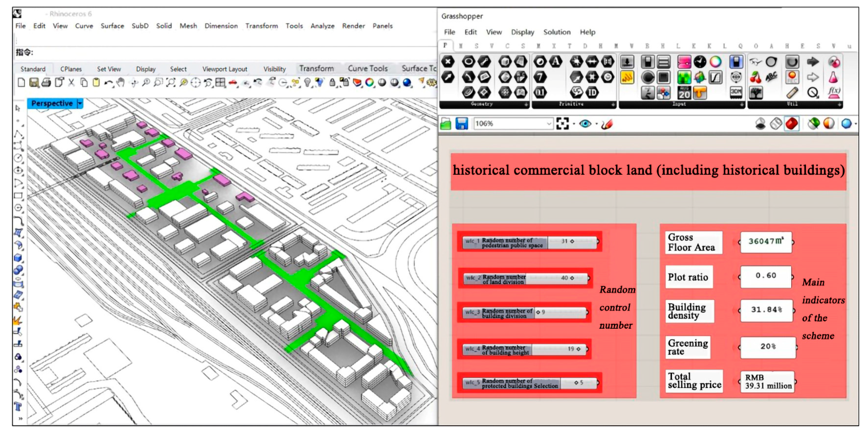Enable shaded red preview mode
This screenshot has width=868, height=436.
(791, 124)
